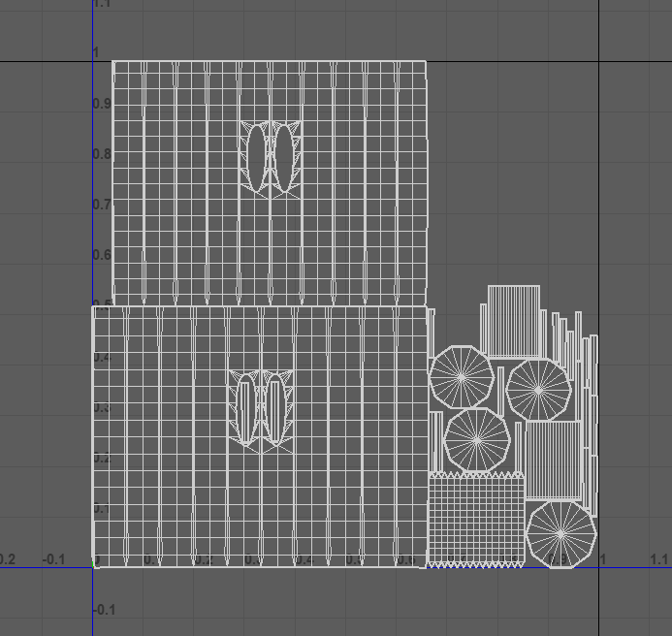Click the 0.7 label on vertical axis

click(x=100, y=205)
